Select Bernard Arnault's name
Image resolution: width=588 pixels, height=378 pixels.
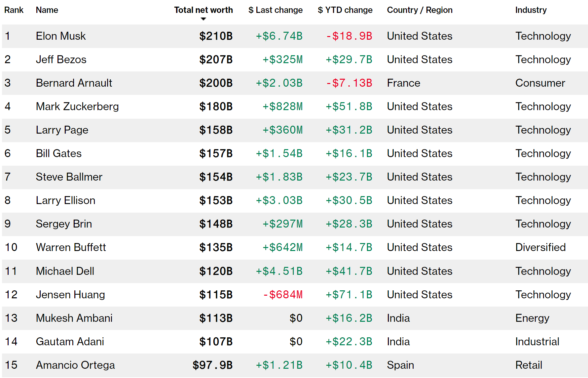click(74, 83)
